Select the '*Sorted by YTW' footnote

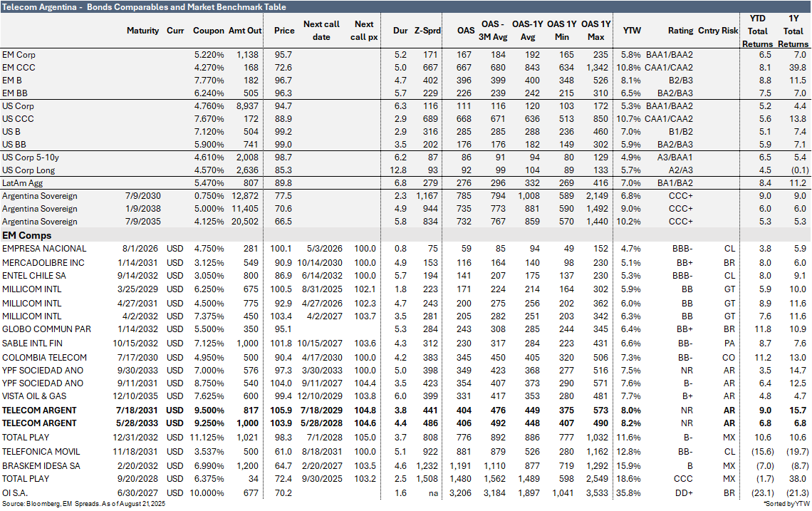coord(786,505)
